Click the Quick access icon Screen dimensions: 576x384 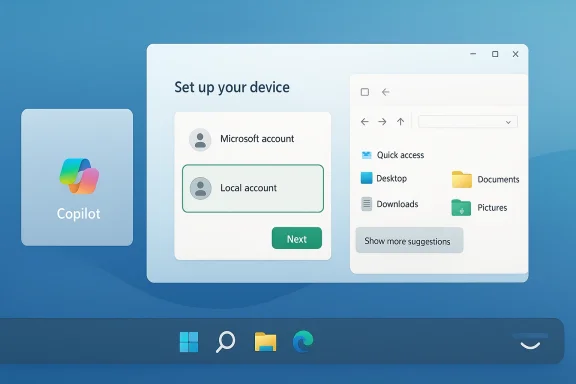point(366,155)
